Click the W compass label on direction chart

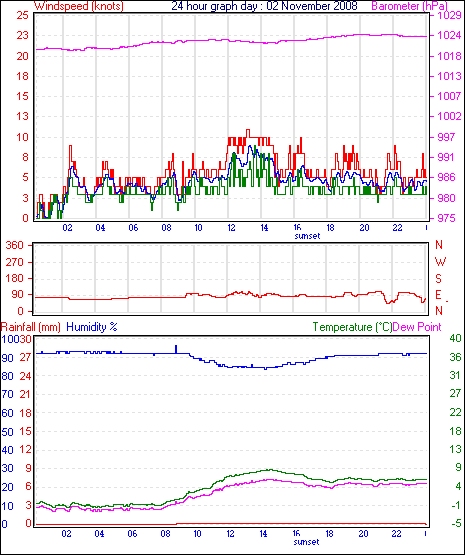click(x=440, y=262)
